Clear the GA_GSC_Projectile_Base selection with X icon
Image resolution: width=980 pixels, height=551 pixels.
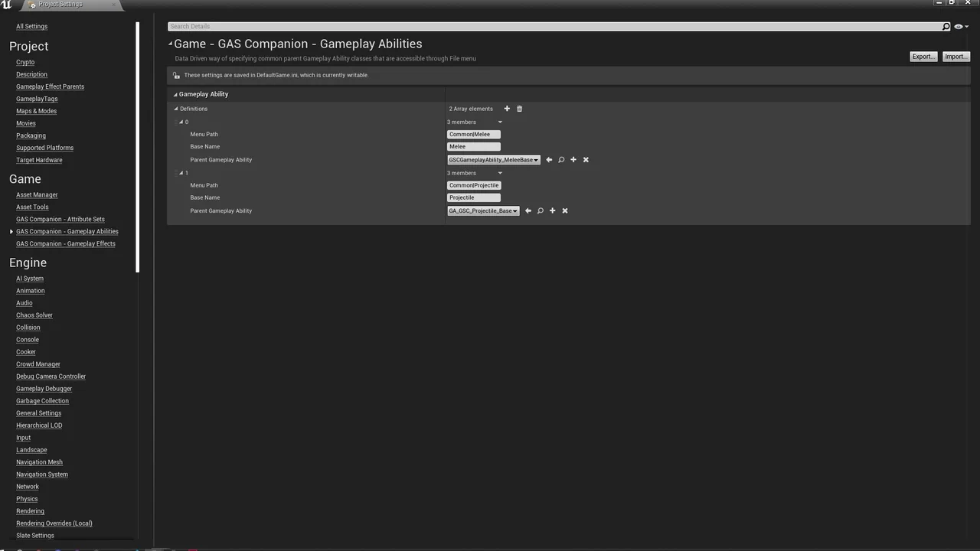click(x=564, y=210)
